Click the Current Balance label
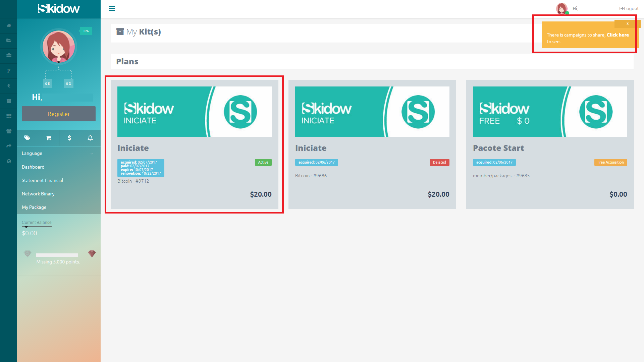Viewport: 644px width, 362px height. [37, 223]
